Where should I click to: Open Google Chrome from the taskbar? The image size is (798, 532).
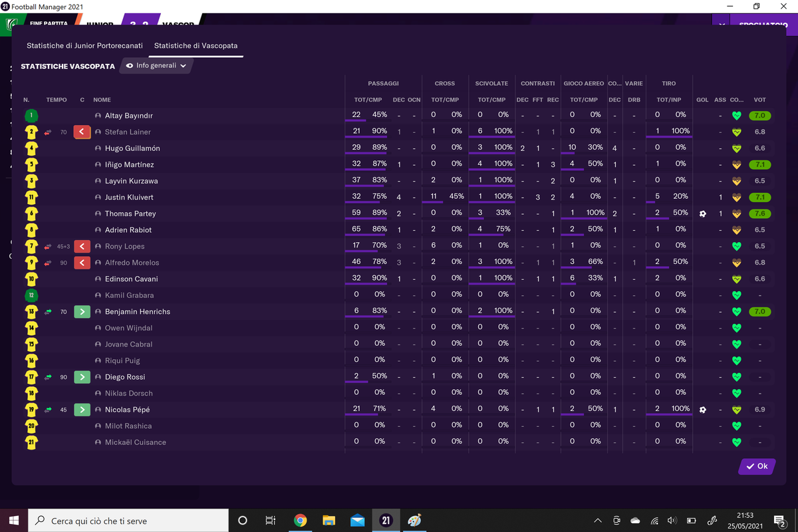click(x=300, y=521)
